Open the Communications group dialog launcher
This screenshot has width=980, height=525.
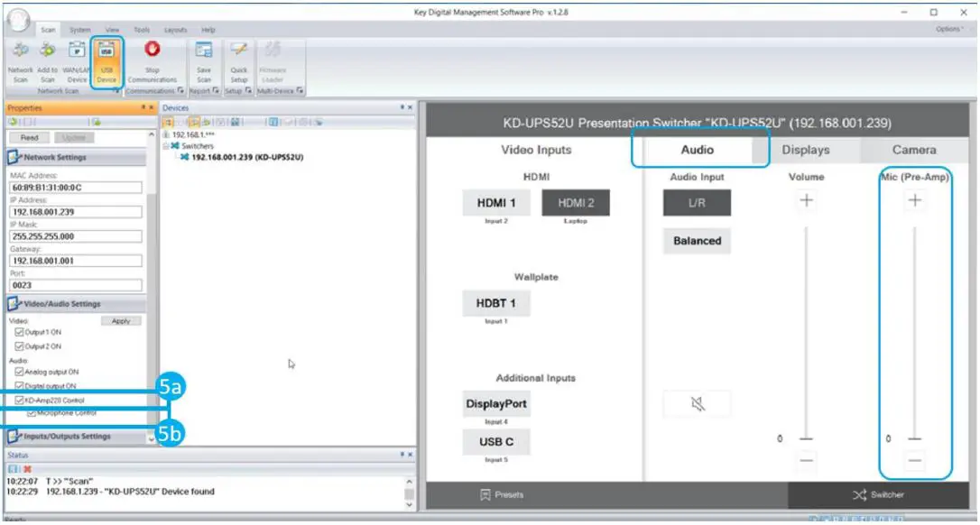pyautogui.click(x=180, y=90)
